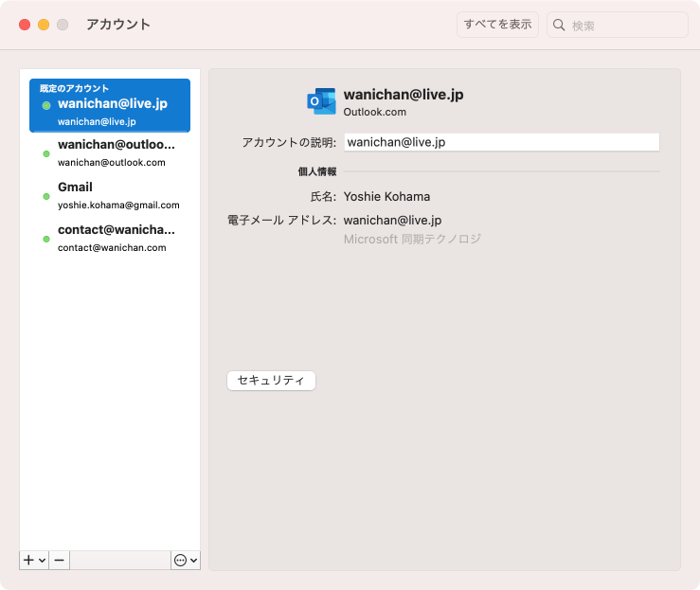Click the Yoshie Kohama name text
This screenshot has width=700, height=590.
(386, 196)
